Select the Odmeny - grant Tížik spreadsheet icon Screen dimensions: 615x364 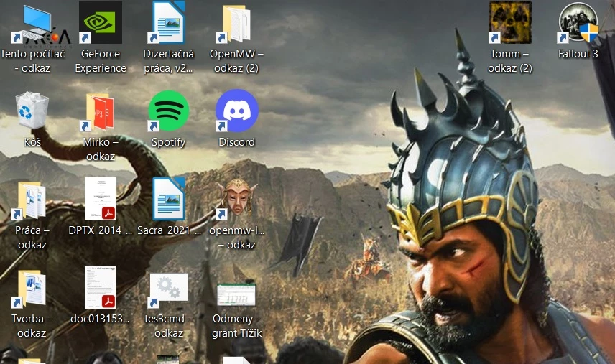[236, 294]
